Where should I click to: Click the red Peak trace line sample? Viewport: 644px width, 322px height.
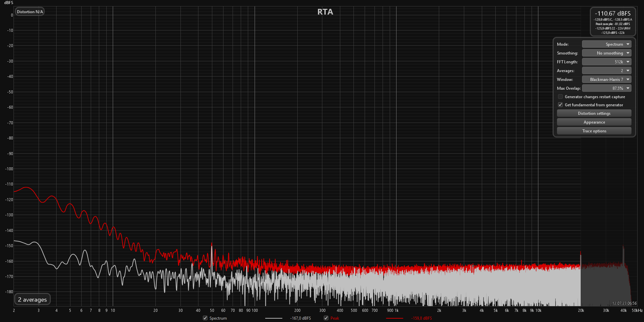[x=394, y=318]
